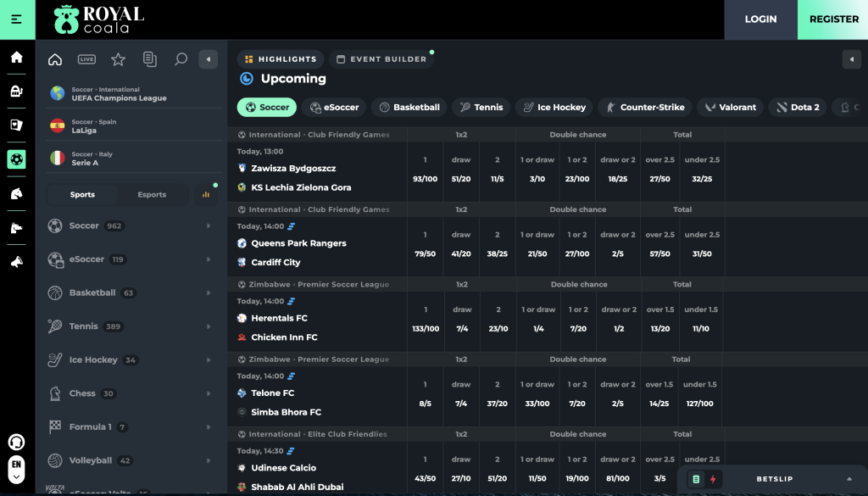
Task: Select the Basketball filter chip
Action: click(409, 108)
